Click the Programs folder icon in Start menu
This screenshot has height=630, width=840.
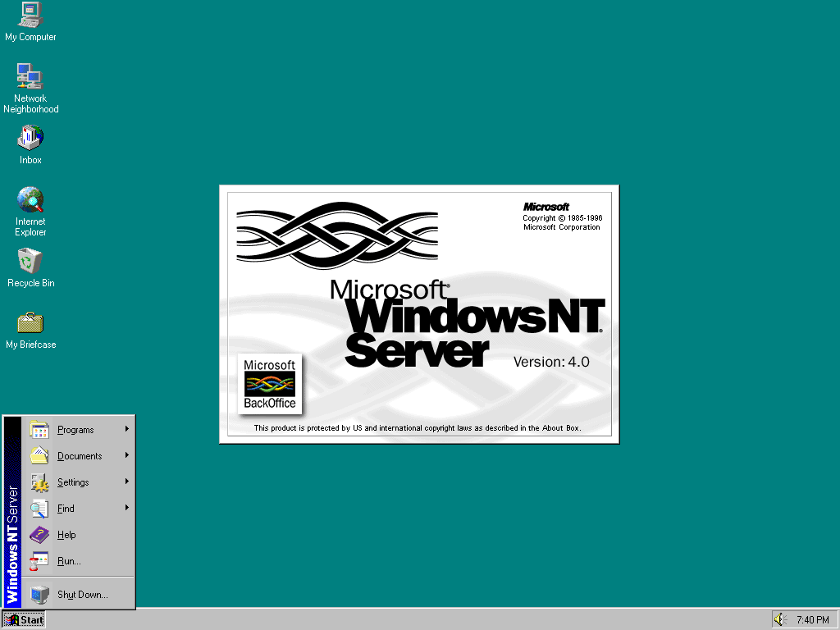pos(39,430)
